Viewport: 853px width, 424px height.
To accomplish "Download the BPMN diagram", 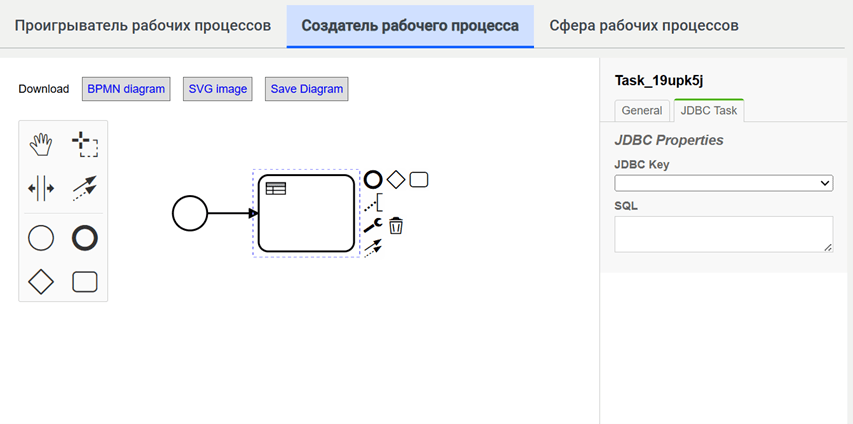I will click(126, 89).
